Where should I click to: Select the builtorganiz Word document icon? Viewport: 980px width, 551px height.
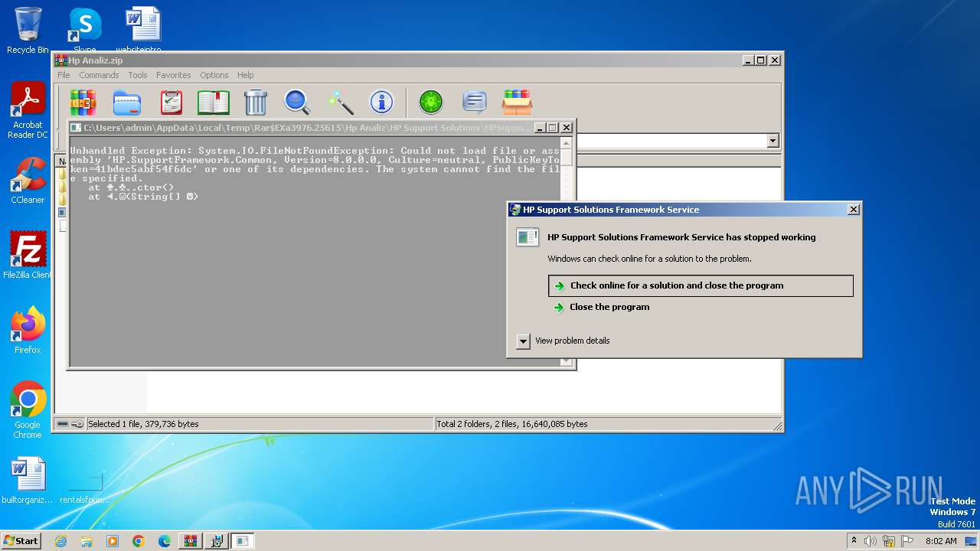(28, 481)
